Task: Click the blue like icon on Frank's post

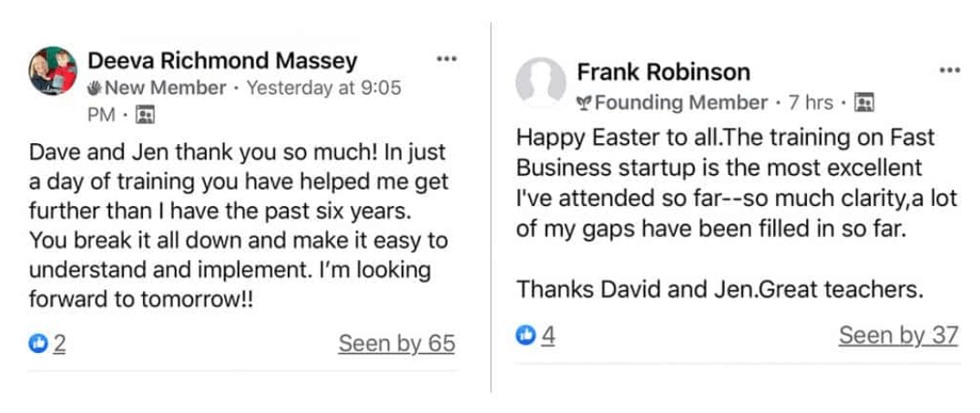Action: pos(526,336)
